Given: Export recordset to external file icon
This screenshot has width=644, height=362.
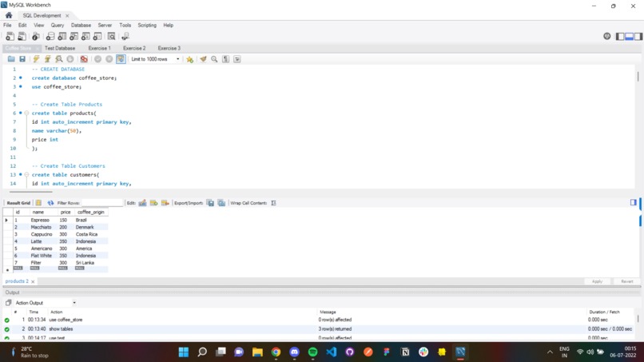Looking at the screenshot, I should (210, 202).
